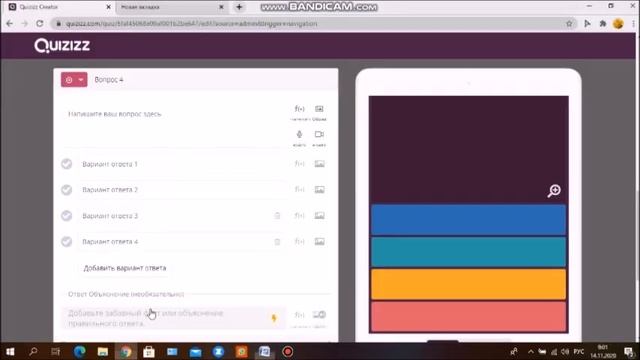Image resolution: width=640 pixels, height=360 pixels.
Task: Select the blue answer block in preview
Action: coord(468,220)
